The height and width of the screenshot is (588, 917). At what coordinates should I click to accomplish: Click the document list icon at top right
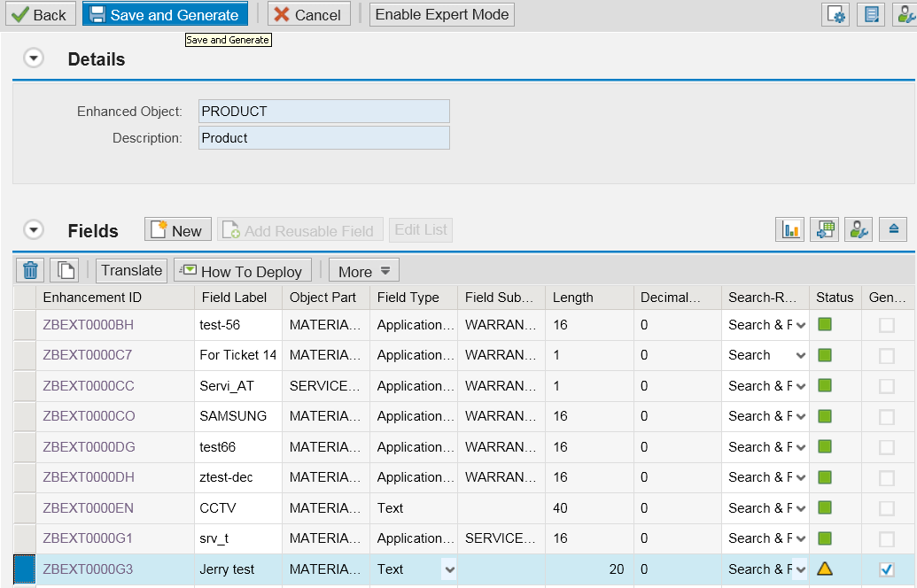[871, 15]
